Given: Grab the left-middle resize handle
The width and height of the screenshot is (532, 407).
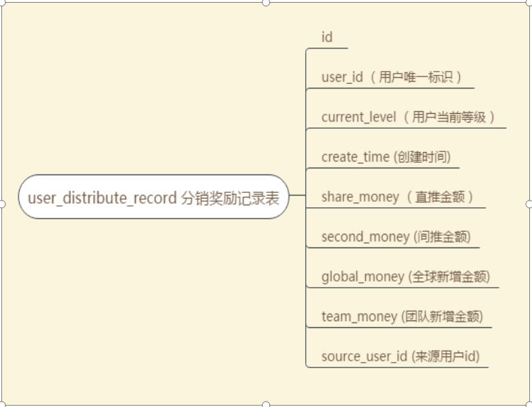Looking at the screenshot, I should tap(2, 203).
